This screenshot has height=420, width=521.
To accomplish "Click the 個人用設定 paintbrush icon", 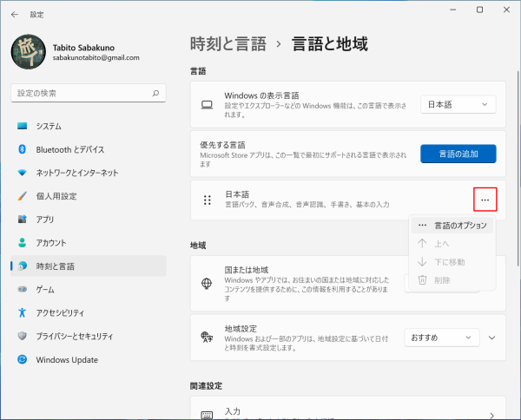I will point(23,196).
